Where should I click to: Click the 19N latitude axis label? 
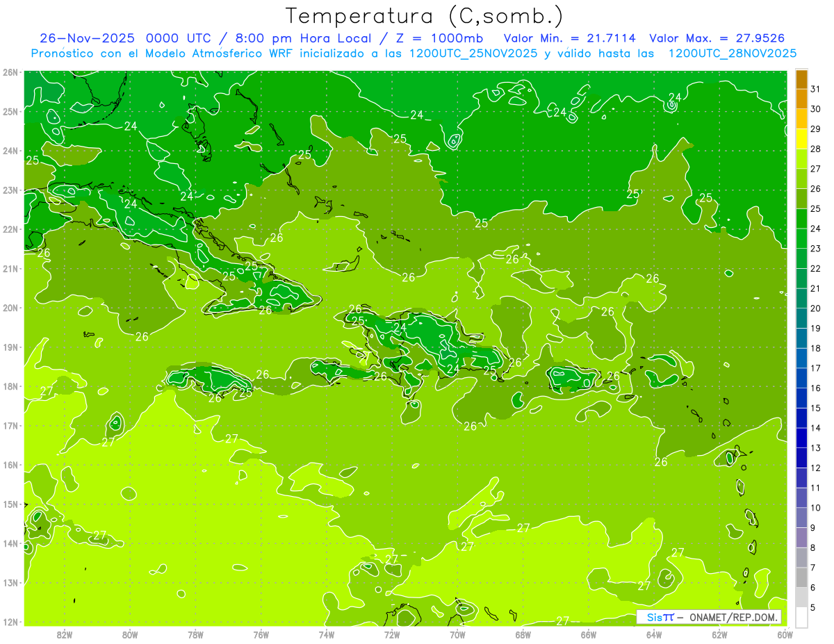click(x=10, y=347)
